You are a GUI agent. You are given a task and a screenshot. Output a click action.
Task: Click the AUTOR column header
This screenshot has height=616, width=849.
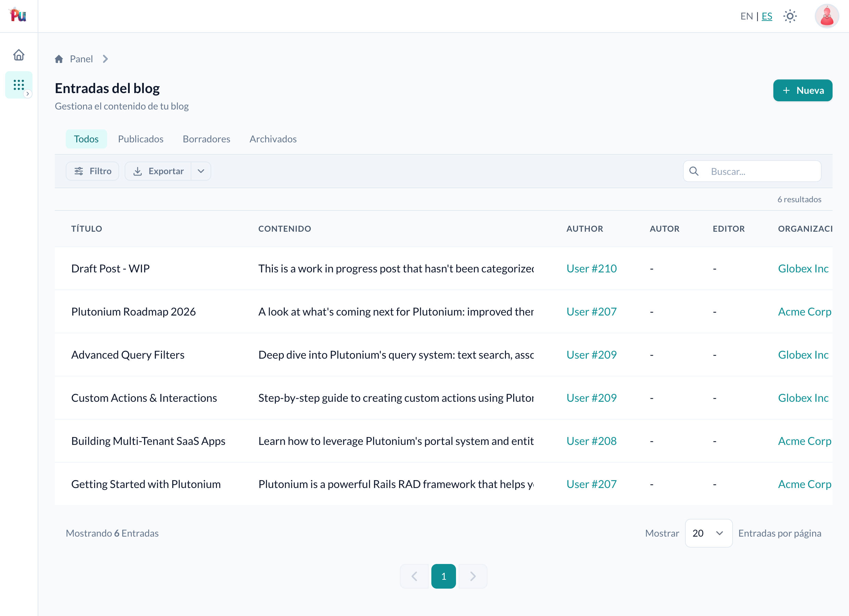664,229
